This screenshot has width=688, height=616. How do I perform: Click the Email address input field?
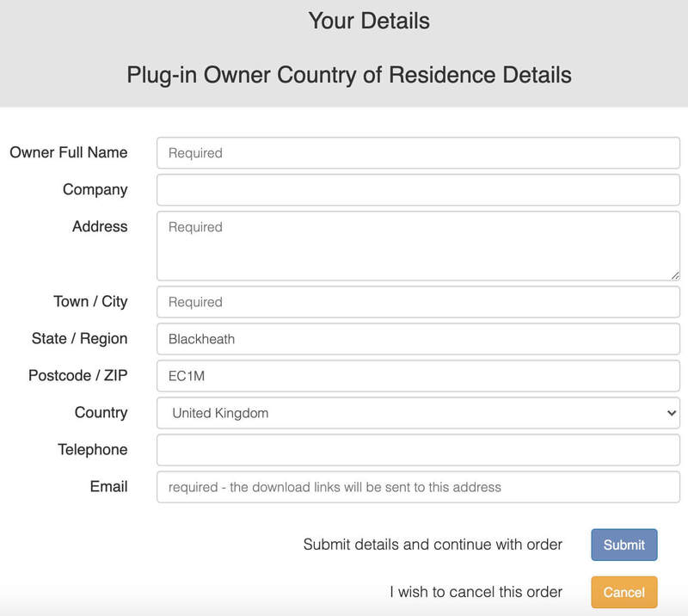click(418, 487)
